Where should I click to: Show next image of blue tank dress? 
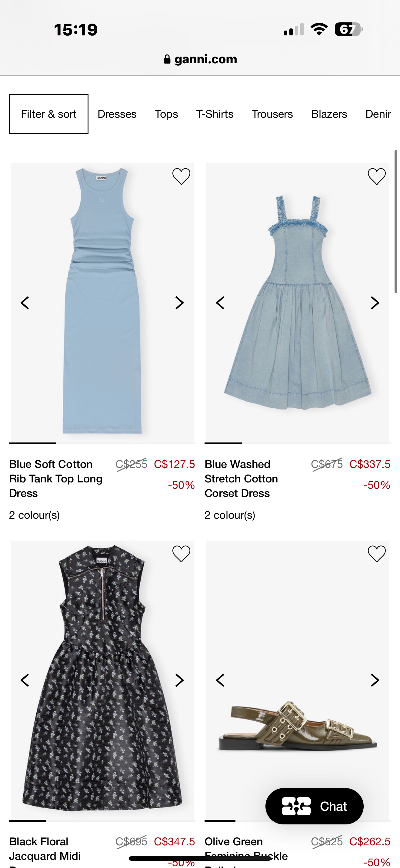pyautogui.click(x=179, y=303)
